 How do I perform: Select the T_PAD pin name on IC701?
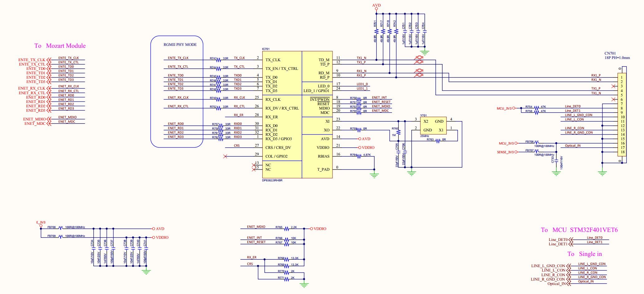pos(323,169)
